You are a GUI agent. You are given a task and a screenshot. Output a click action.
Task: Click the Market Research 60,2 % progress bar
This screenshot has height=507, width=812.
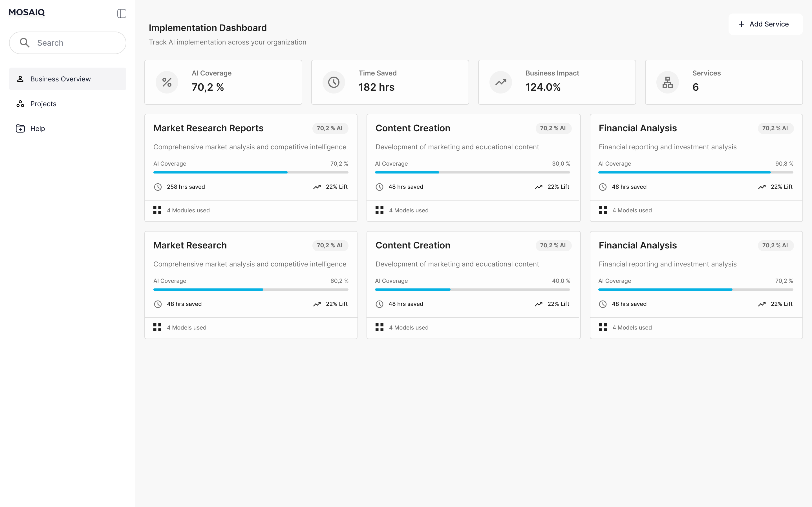(251, 289)
